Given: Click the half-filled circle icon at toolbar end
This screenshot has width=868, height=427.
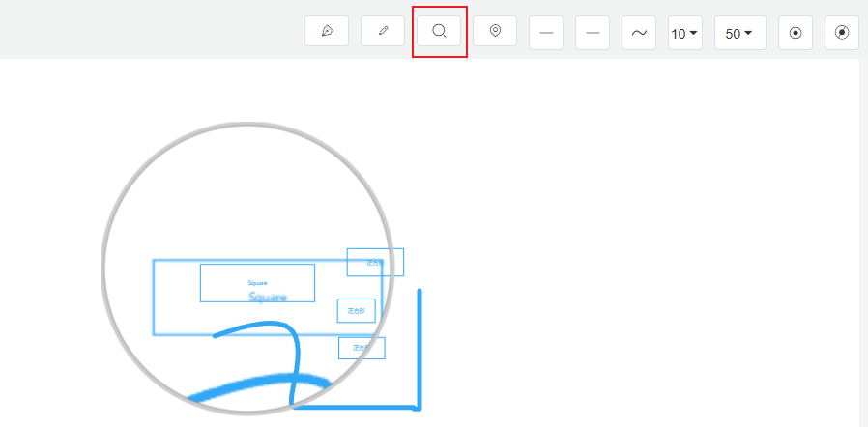Looking at the screenshot, I should click(x=842, y=33).
